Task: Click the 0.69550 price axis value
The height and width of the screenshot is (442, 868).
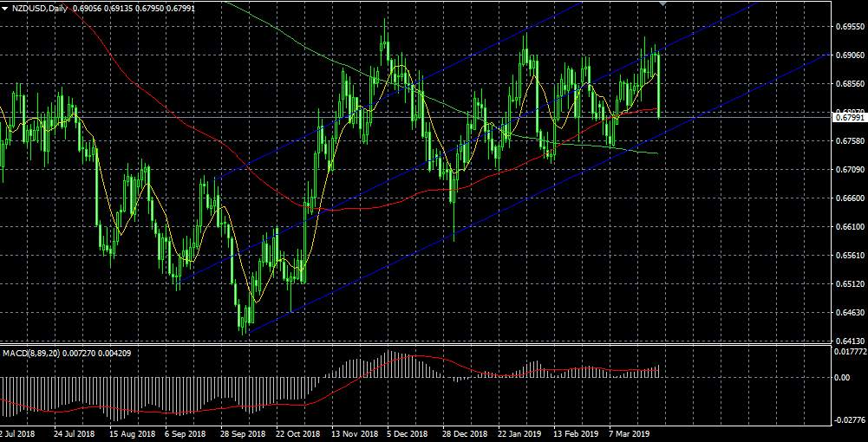Action: 850,27
